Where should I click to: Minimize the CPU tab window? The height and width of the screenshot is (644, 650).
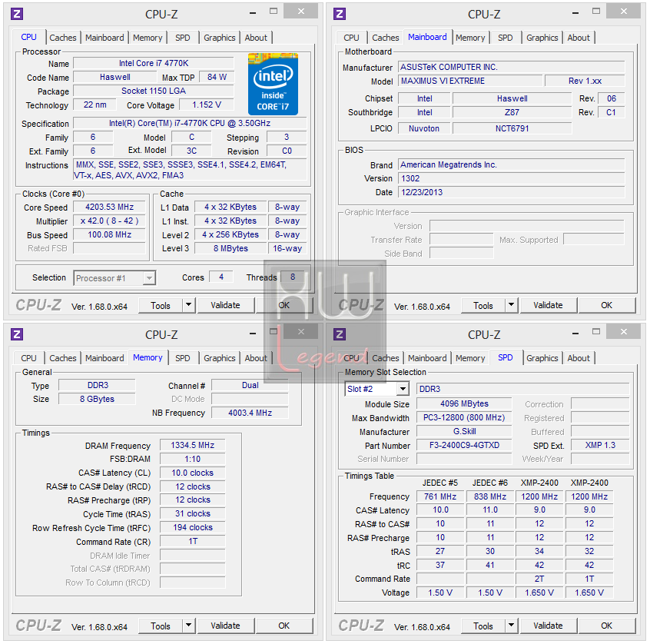coord(253,12)
